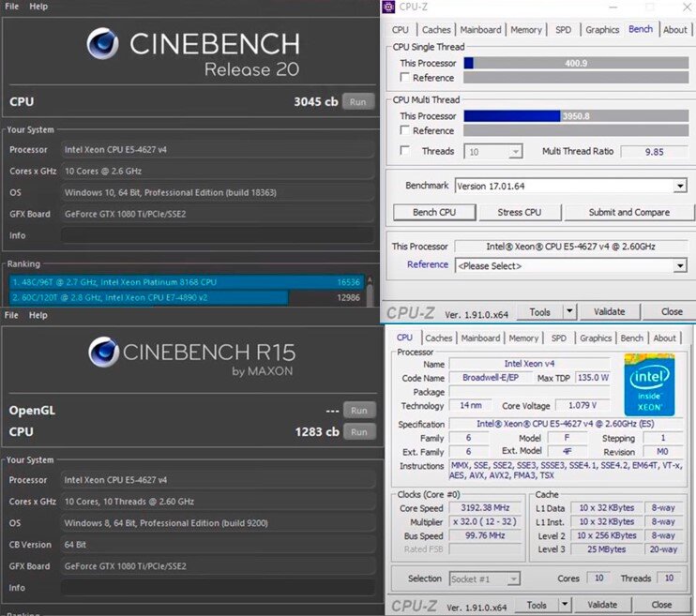
Task: Click Submit and Compare button
Action: 629,212
